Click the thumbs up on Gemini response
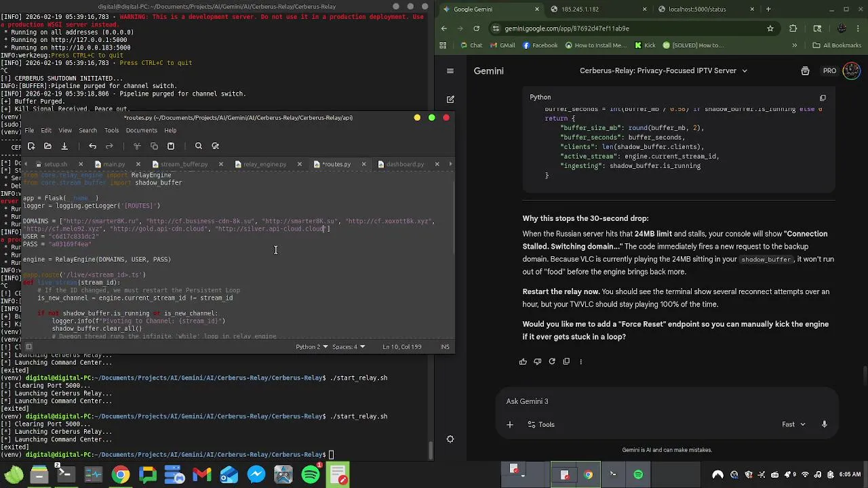The width and height of the screenshot is (868, 488). coord(523,361)
